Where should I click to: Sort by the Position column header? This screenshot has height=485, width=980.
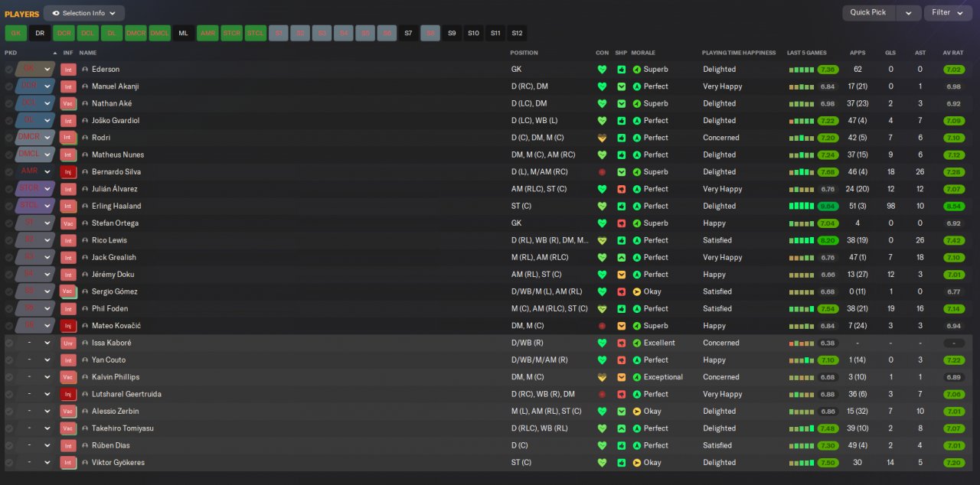(x=524, y=53)
